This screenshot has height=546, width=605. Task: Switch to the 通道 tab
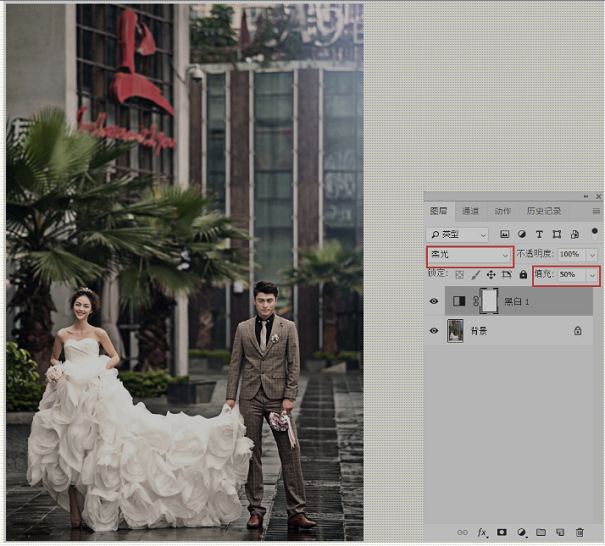(470, 211)
